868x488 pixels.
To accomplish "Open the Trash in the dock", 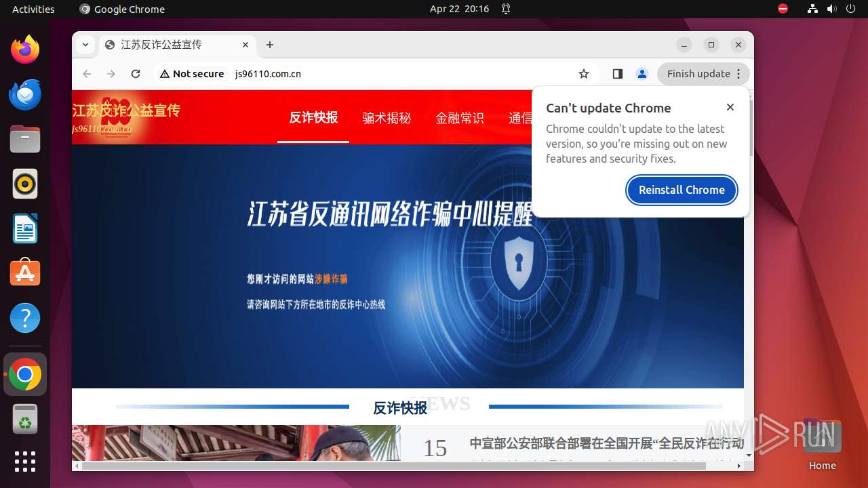I will click(x=25, y=420).
